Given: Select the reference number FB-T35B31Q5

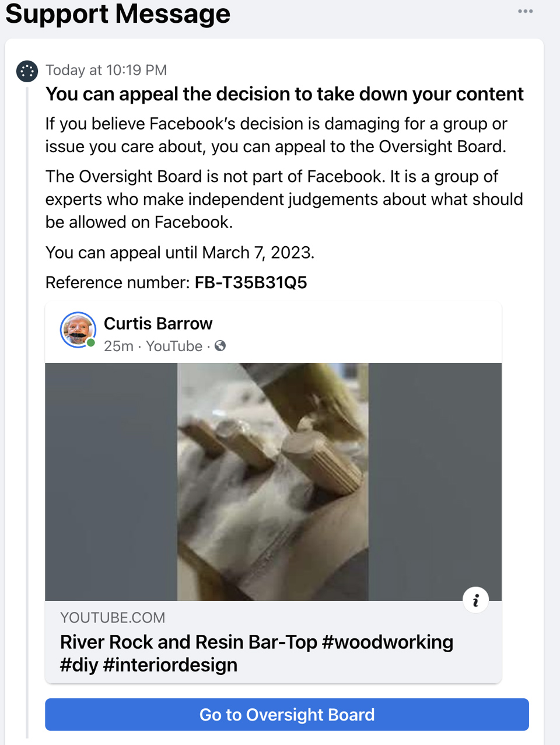Looking at the screenshot, I should point(251,283).
